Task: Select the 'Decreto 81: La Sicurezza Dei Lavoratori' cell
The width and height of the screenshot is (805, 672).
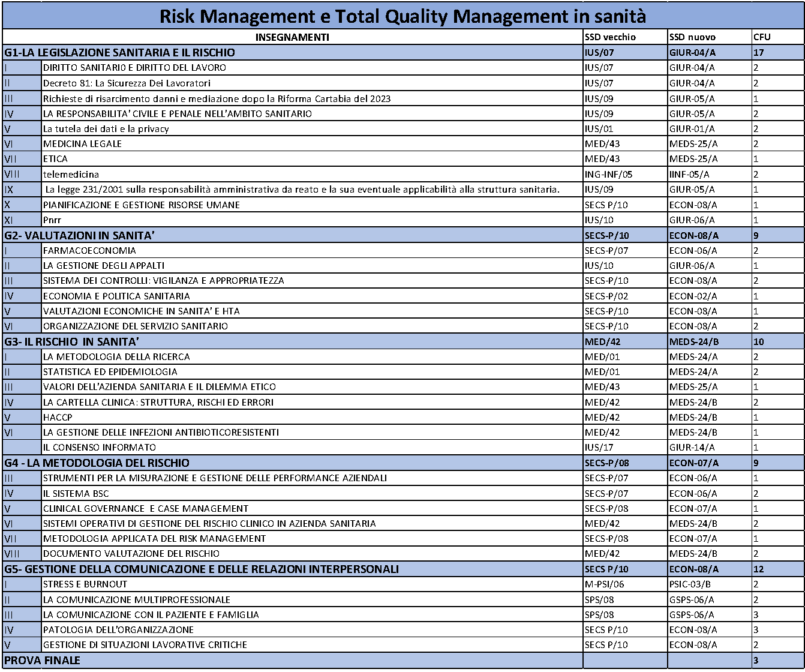Action: click(312, 83)
